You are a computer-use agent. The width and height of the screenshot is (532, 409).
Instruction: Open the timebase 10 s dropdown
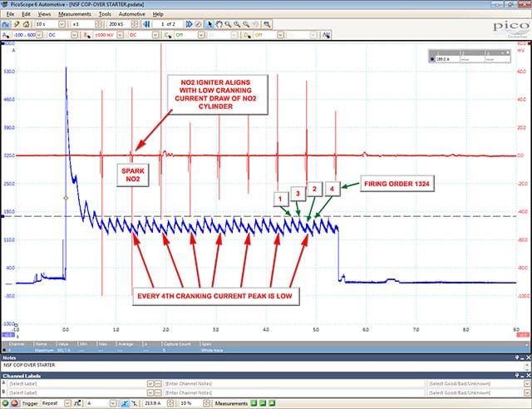[62, 24]
